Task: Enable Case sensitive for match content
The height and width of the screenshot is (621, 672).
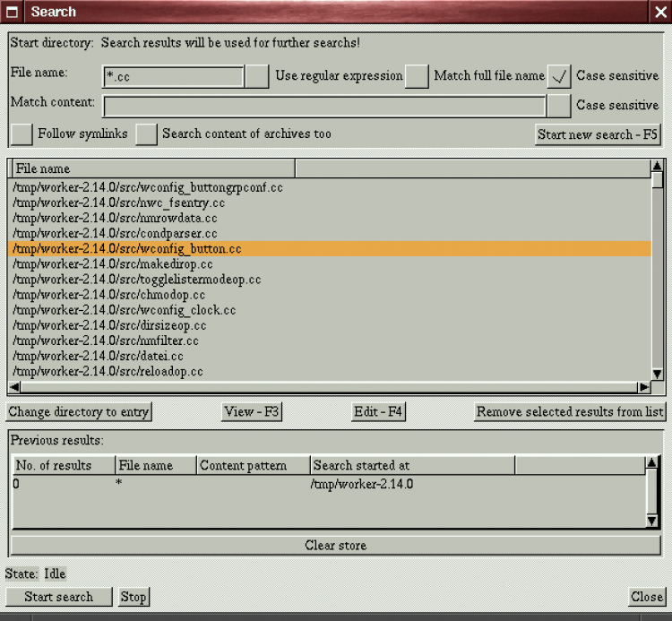Action: tap(559, 106)
